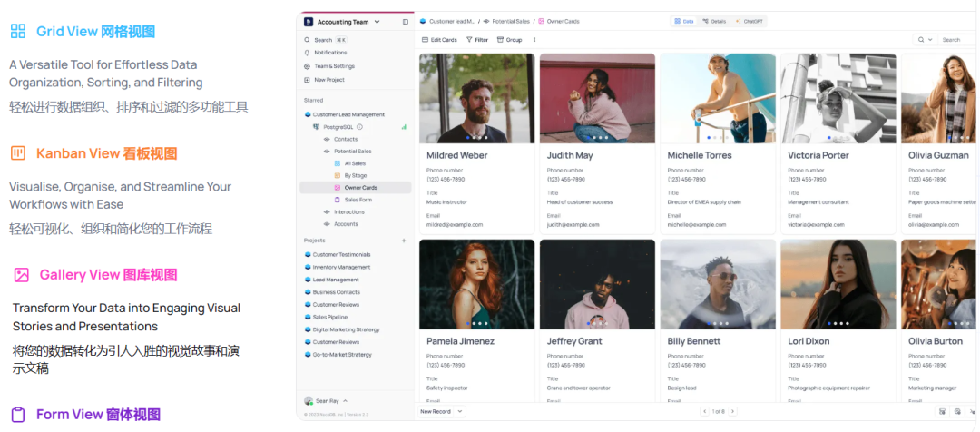Click the Search input at top right

(x=959, y=39)
